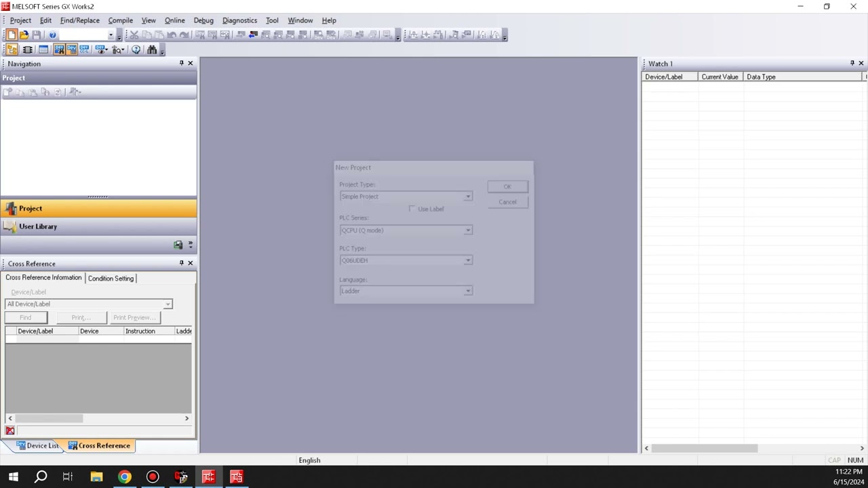Image resolution: width=868 pixels, height=488 pixels.
Task: Switch to Device List bottom tab
Action: [38, 445]
